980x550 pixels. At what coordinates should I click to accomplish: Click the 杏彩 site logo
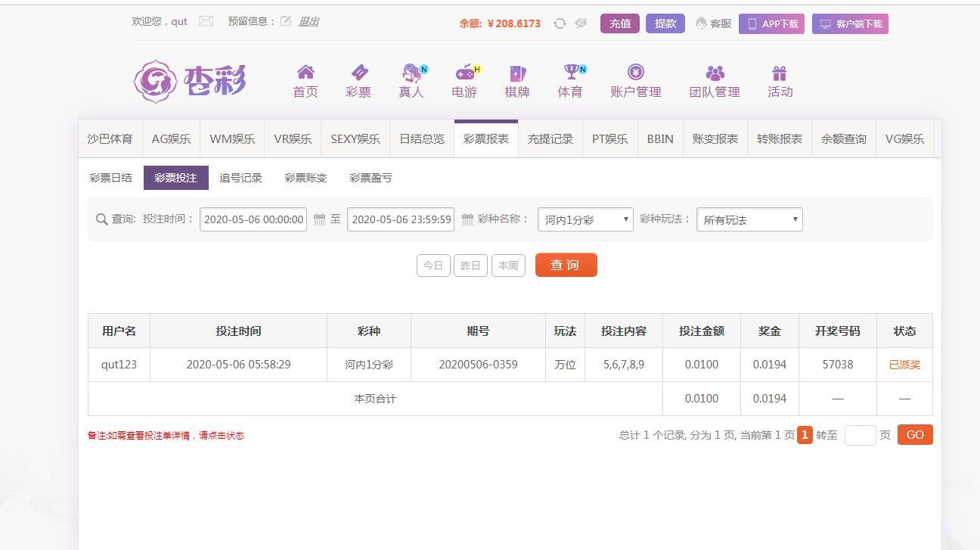point(190,81)
